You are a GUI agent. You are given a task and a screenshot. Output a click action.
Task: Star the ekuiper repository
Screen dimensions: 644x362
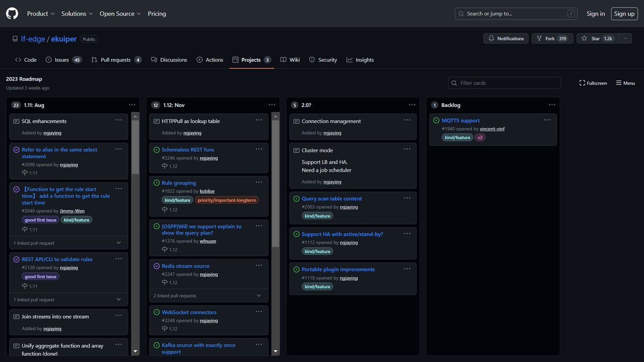tap(597, 39)
